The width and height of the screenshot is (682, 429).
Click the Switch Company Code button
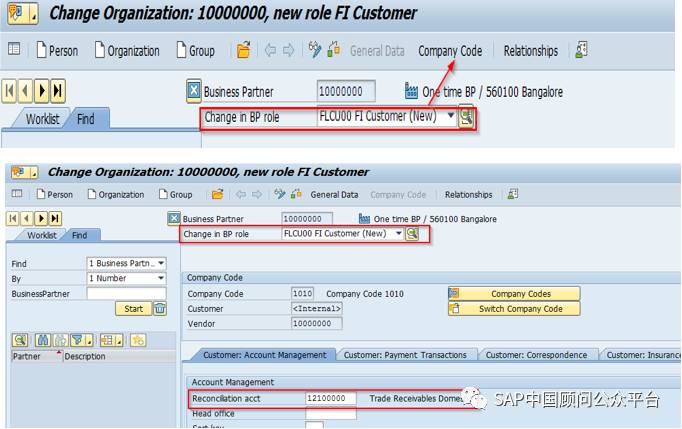(513, 309)
